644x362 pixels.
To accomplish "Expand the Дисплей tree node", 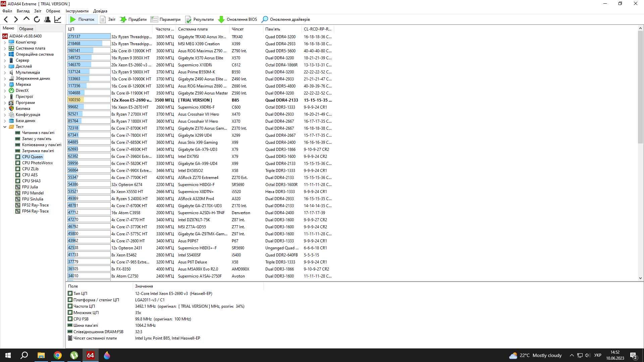I will pyautogui.click(x=5, y=66).
